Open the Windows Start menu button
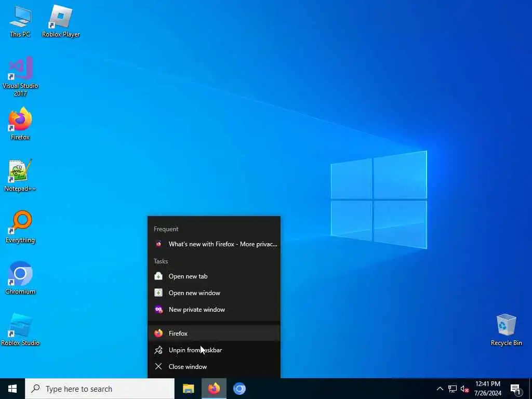 tap(12, 389)
